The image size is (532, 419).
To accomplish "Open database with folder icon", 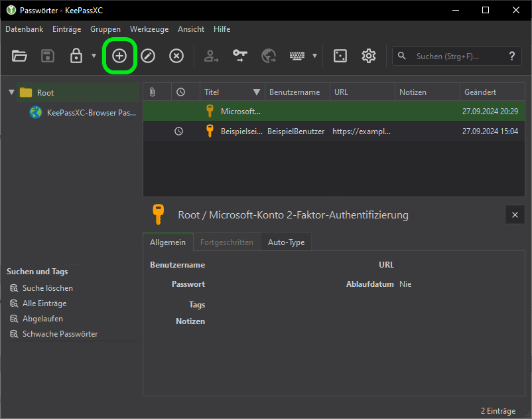I will point(19,56).
